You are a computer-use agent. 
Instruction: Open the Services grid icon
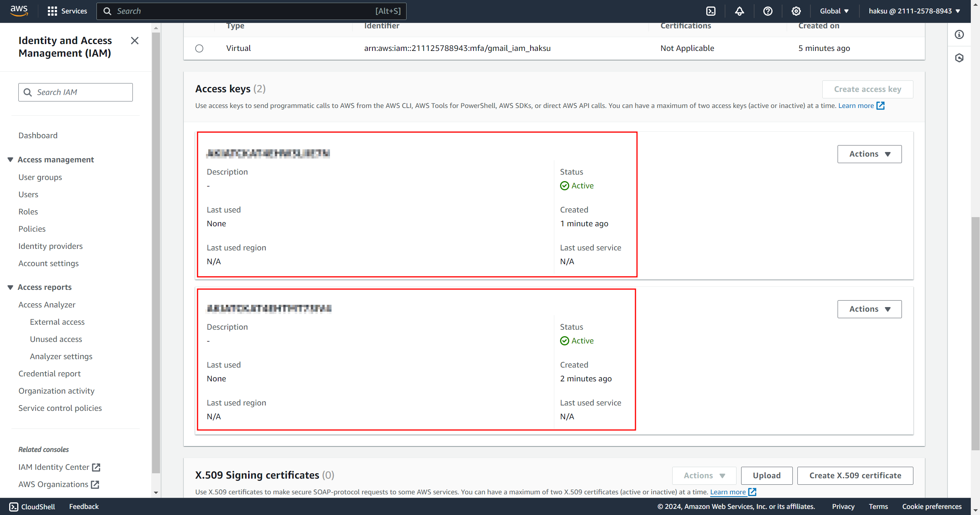[x=52, y=11]
